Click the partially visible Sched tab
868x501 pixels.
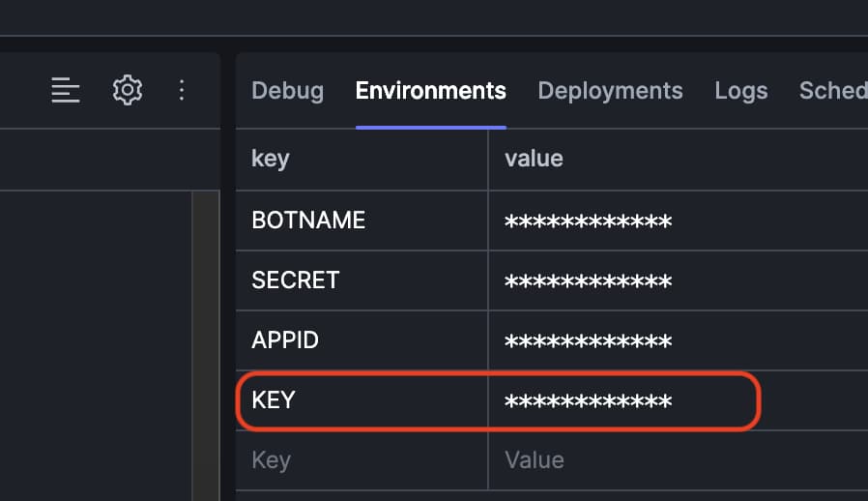832,91
